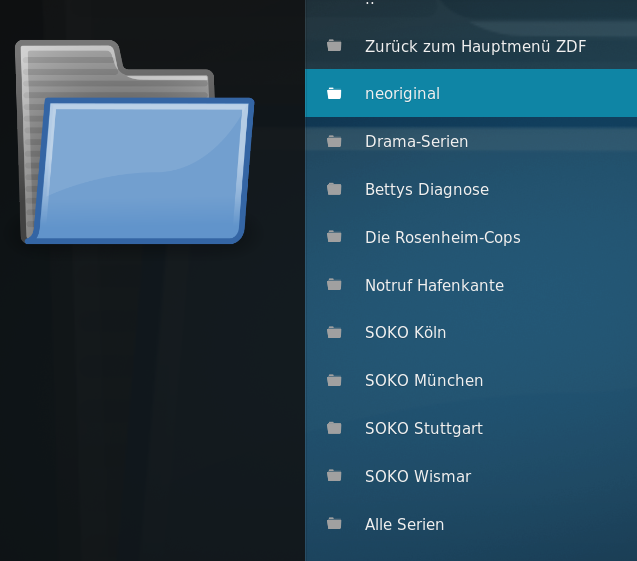Click the folder icon beside SOKO Köln
Screen dimensions: 637x561
click(334, 332)
